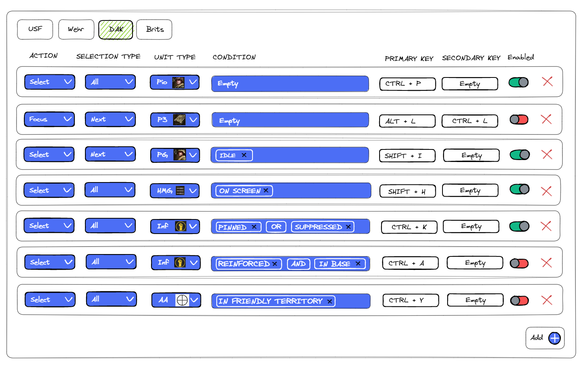Viewport: 588px width, 374px height.
Task: Click the CTRL + Y primary key
Action: click(411, 300)
